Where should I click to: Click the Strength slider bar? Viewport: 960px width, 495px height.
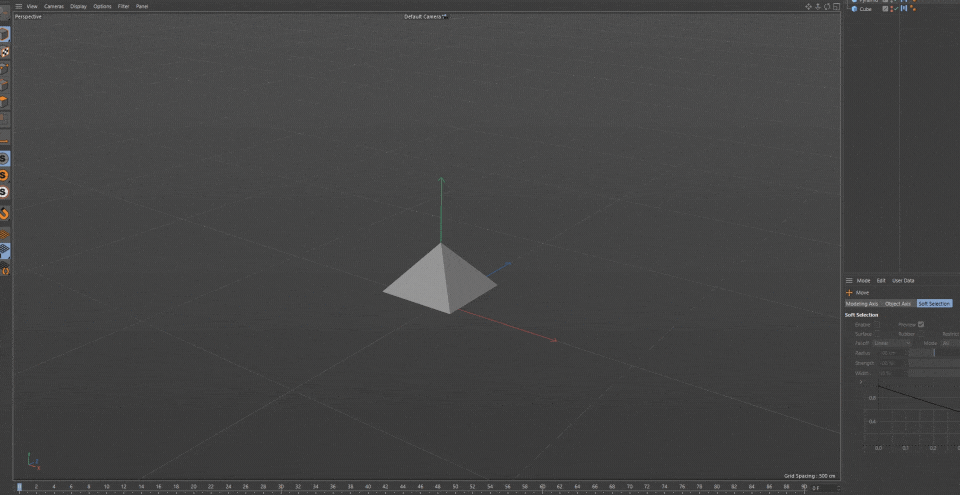[934, 363]
